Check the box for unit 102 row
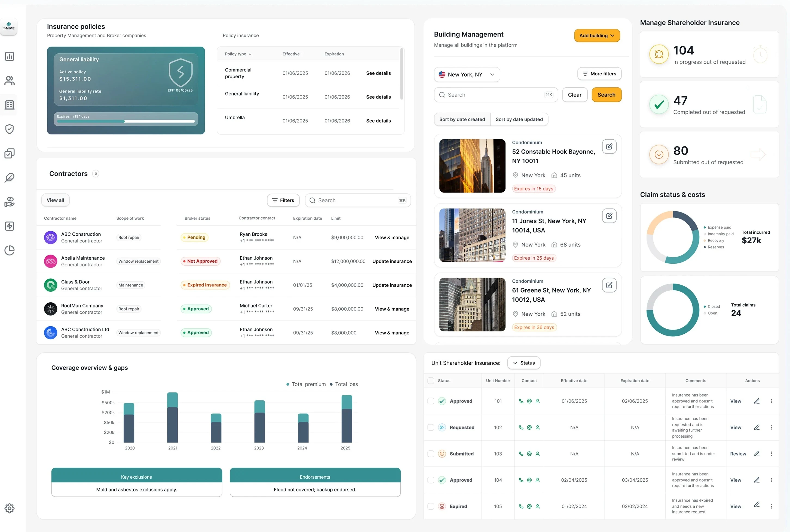 [431, 428]
